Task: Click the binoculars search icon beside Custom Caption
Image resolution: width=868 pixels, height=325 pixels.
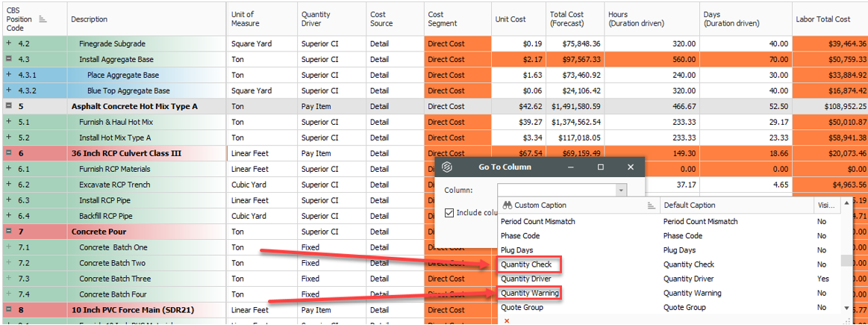Action: click(506, 205)
